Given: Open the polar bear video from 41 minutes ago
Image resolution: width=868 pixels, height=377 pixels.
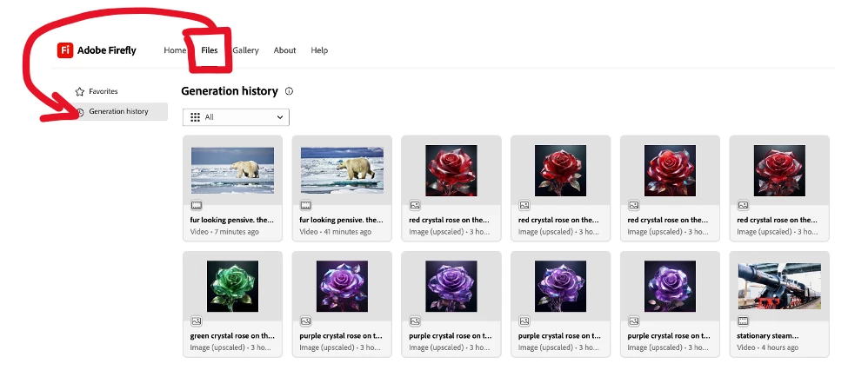Looking at the screenshot, I should (x=342, y=169).
